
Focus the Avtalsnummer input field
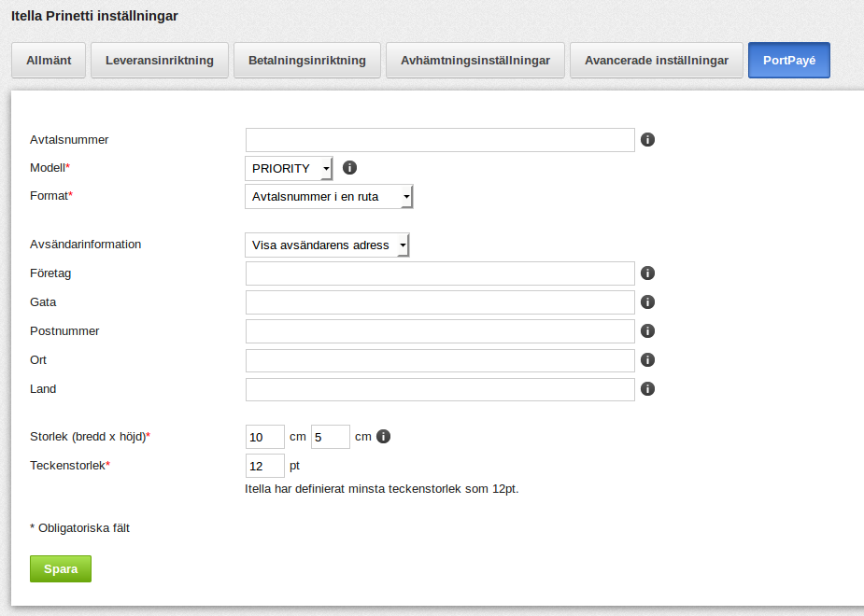click(x=440, y=140)
